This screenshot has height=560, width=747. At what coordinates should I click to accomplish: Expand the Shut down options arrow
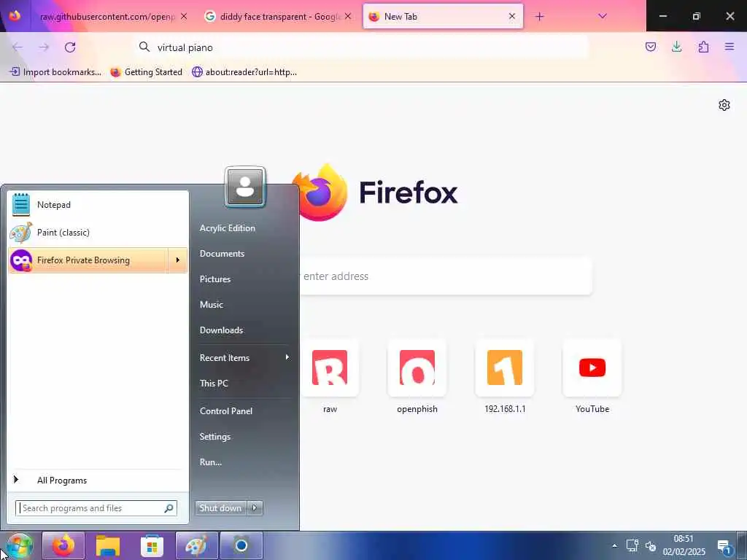pyautogui.click(x=255, y=508)
